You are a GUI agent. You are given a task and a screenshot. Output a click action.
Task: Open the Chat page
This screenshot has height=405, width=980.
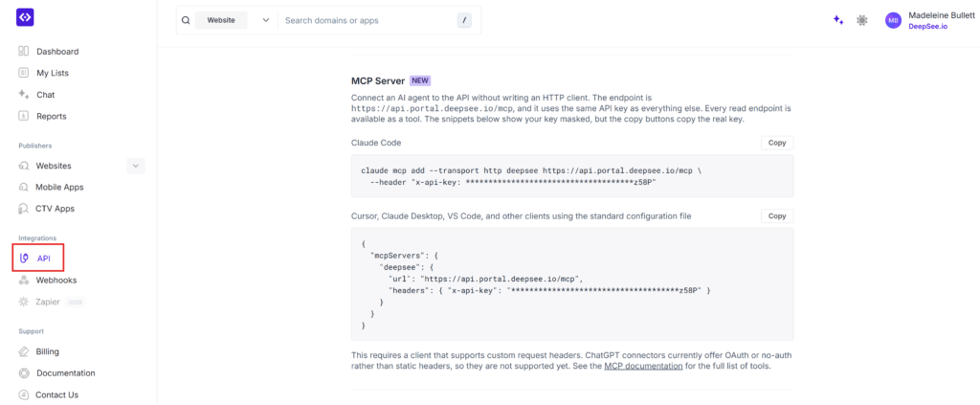[x=46, y=95]
